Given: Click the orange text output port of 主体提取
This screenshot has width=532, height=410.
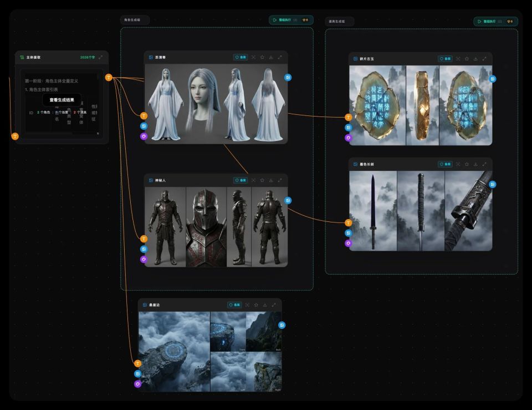Looking at the screenshot, I should (x=109, y=78).
